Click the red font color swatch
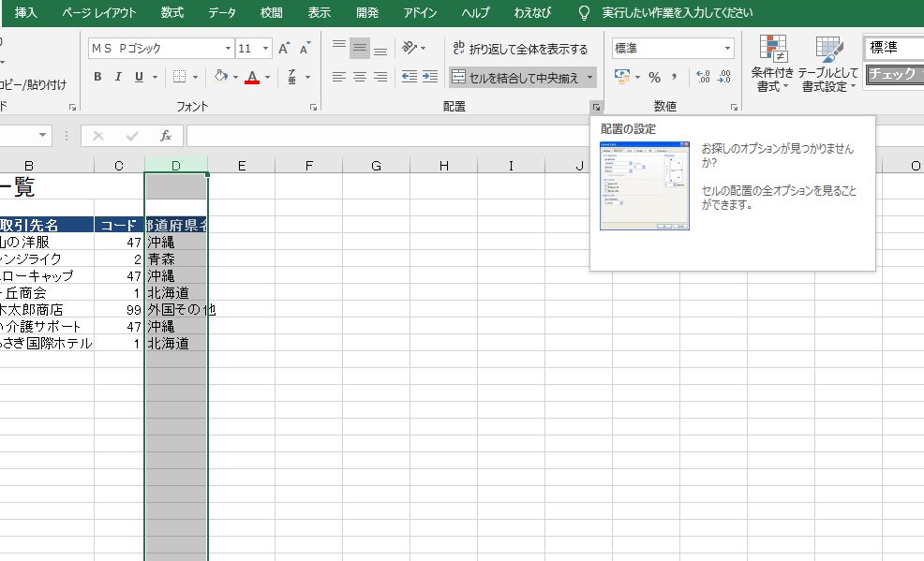 (252, 81)
